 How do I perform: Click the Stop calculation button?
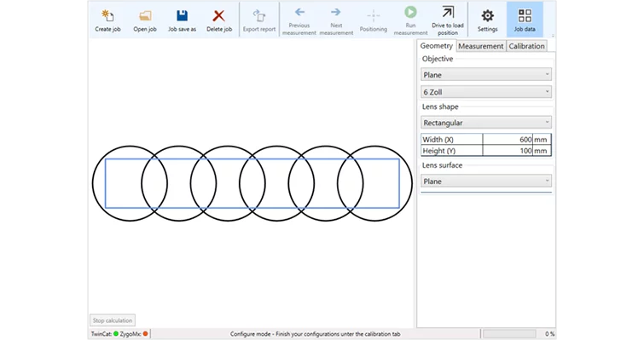tap(113, 320)
